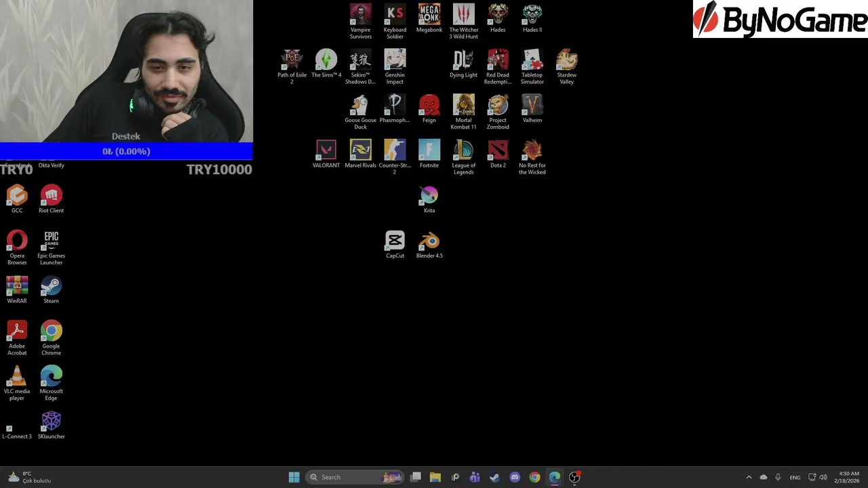Screen dimensions: 868x488
Task: Open the Adobe Acrobat shortcut
Action: [17, 338]
